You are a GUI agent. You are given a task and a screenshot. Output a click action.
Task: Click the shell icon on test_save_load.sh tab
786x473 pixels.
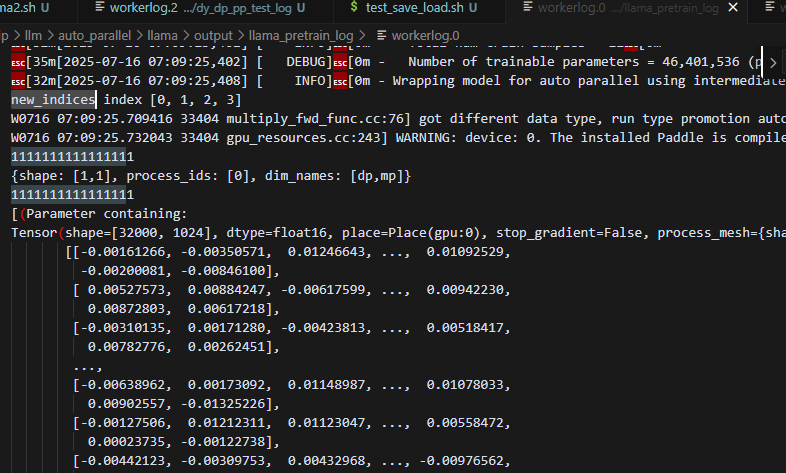tap(351, 8)
